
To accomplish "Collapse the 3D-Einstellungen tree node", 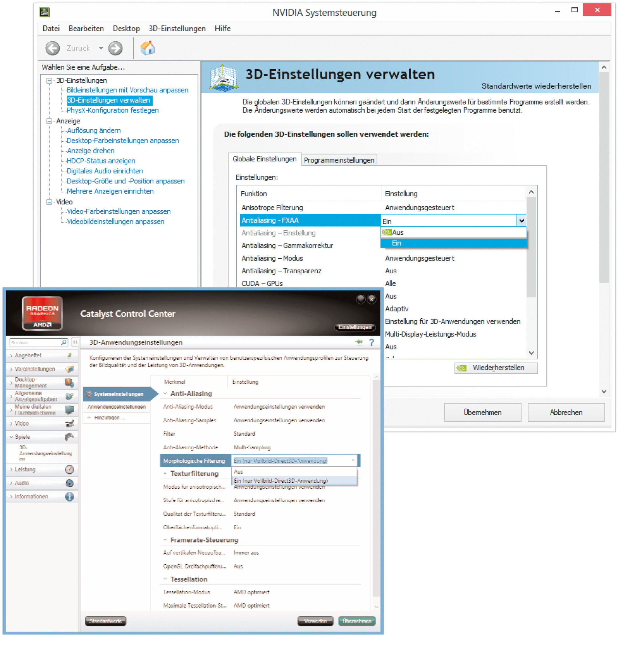I will [x=49, y=81].
